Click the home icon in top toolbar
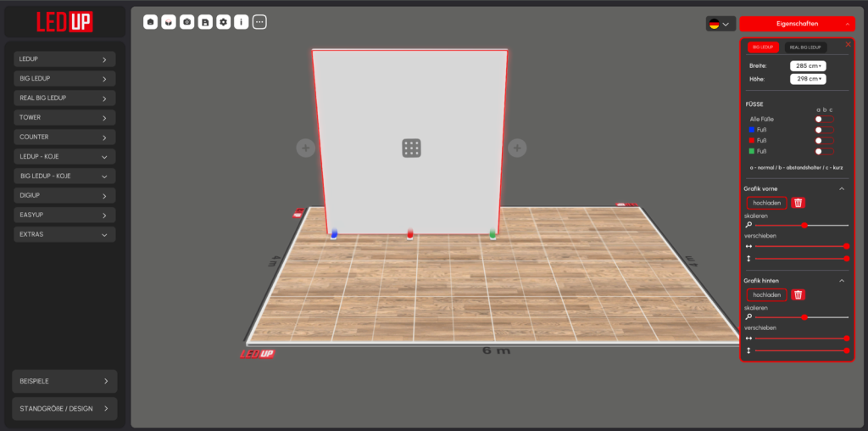The height and width of the screenshot is (431, 868). point(150,22)
